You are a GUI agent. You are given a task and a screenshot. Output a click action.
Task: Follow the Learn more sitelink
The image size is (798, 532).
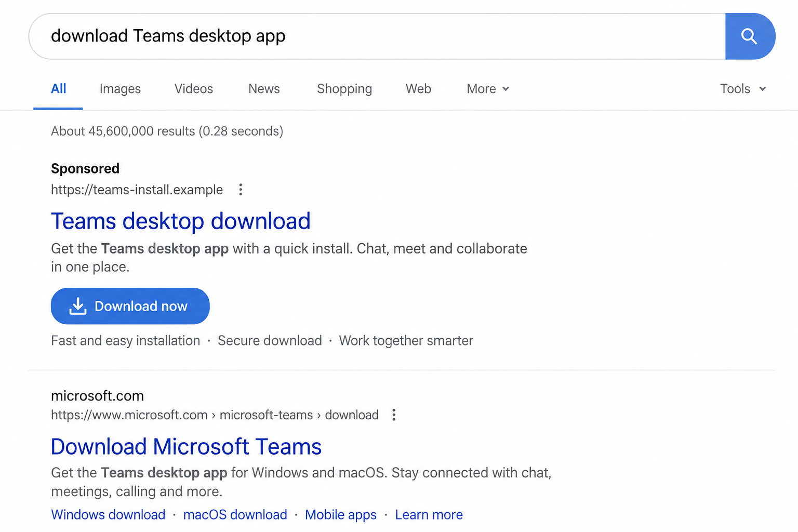tap(429, 514)
